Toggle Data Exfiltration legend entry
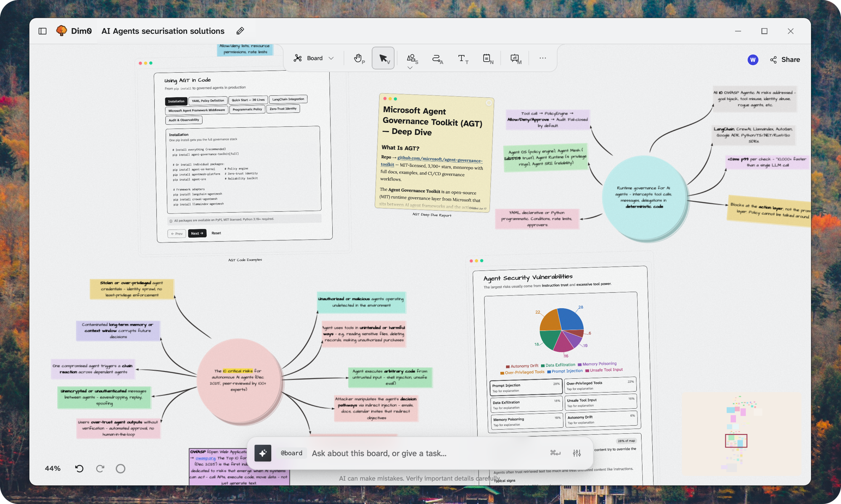This screenshot has height=504, width=841. coord(558,365)
